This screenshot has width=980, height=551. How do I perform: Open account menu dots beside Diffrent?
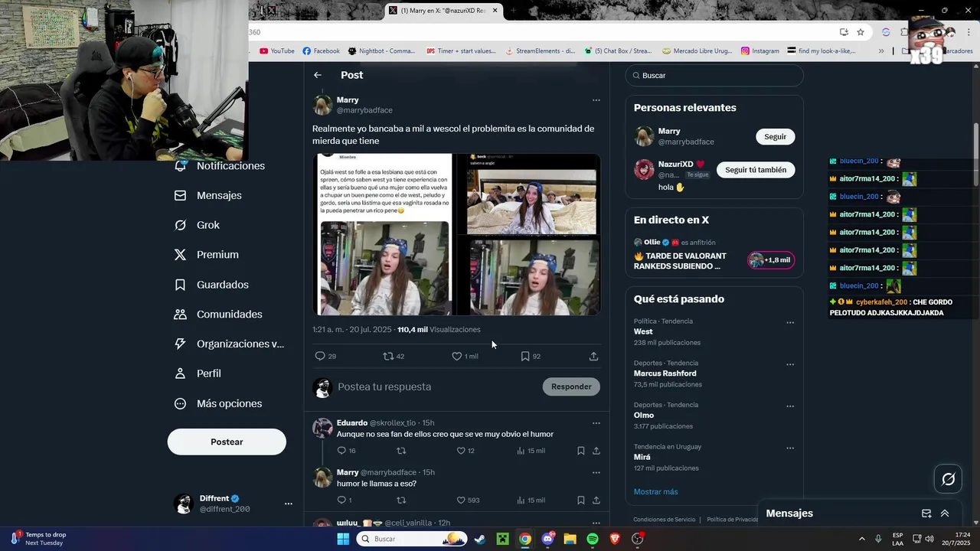click(289, 504)
